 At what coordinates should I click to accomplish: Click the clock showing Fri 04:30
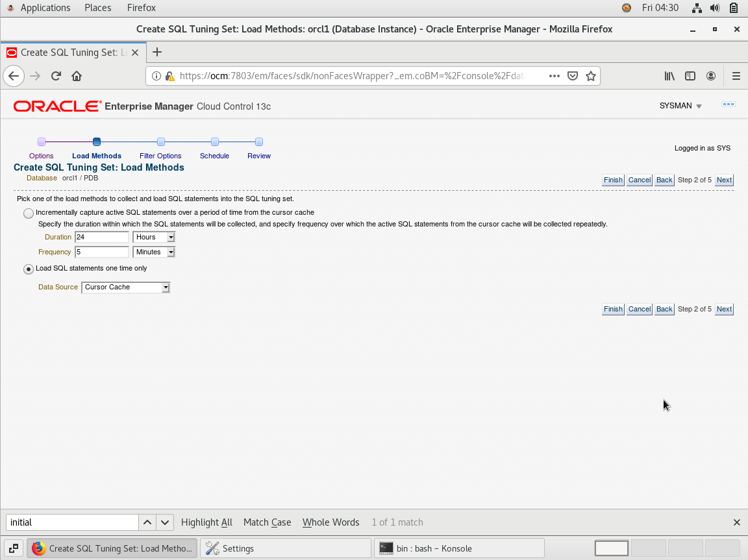[x=660, y=8]
